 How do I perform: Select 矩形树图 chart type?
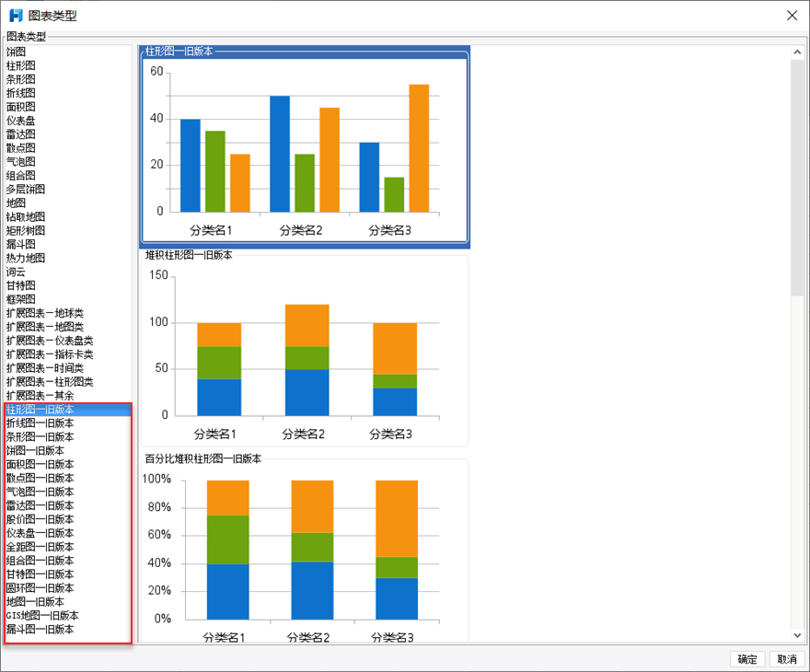coord(26,230)
